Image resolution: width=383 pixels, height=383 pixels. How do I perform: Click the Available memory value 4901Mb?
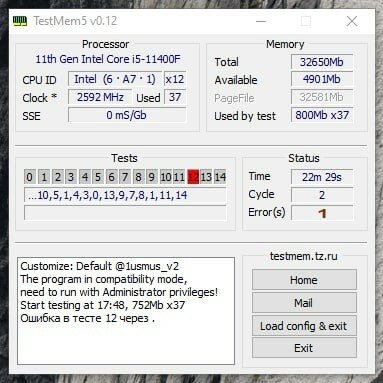tap(322, 79)
